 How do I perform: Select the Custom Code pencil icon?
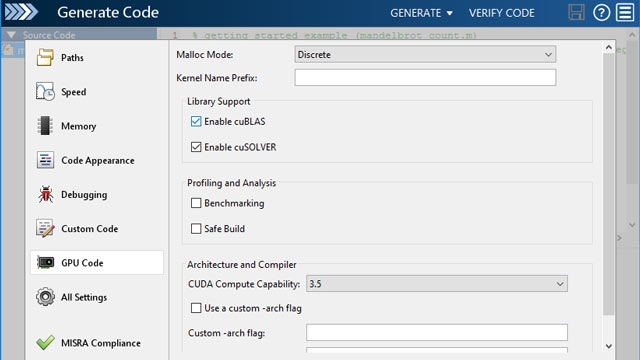point(45,229)
